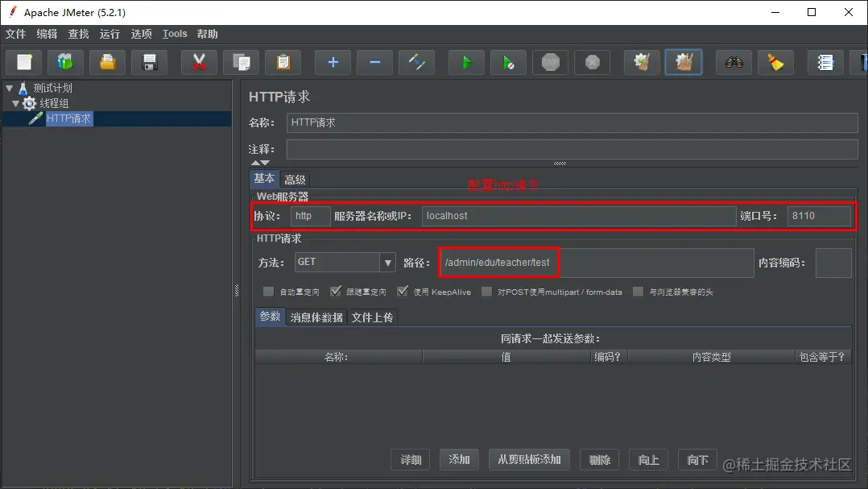Open function helper list icon

pos(825,62)
